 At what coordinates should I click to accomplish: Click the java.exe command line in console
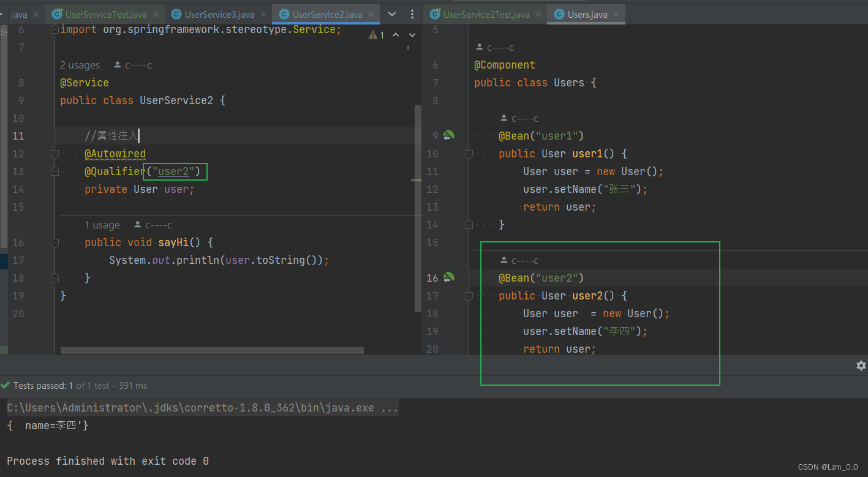pos(203,408)
